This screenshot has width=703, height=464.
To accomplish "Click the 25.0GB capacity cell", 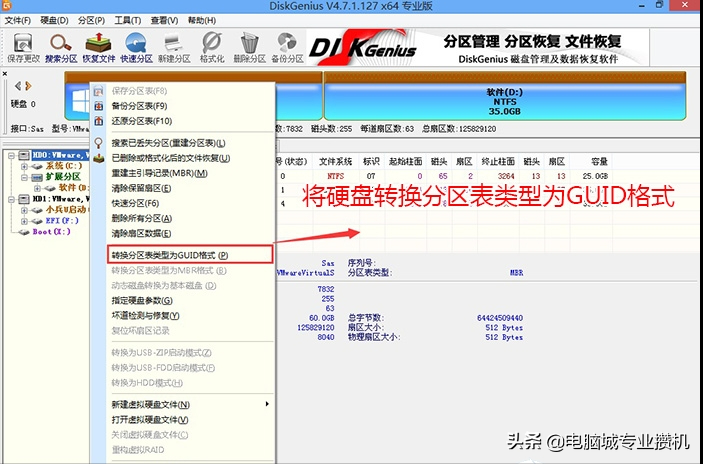I will [595, 176].
